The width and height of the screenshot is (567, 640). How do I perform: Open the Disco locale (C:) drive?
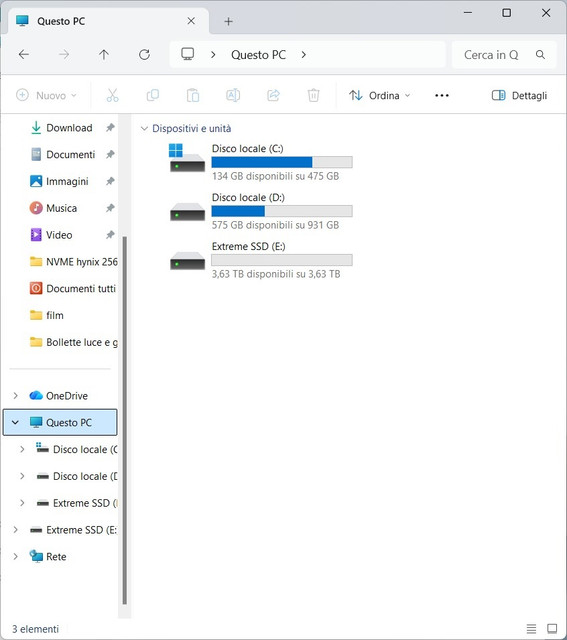(x=261, y=162)
